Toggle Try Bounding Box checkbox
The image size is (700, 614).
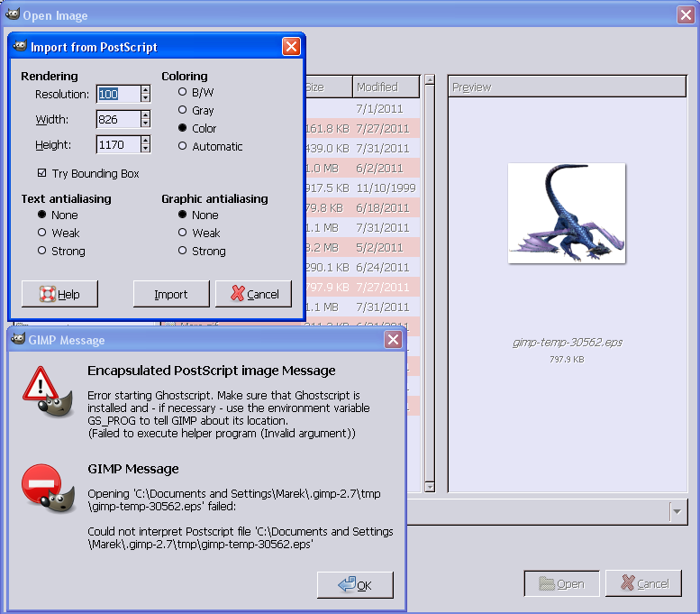(88, 173)
